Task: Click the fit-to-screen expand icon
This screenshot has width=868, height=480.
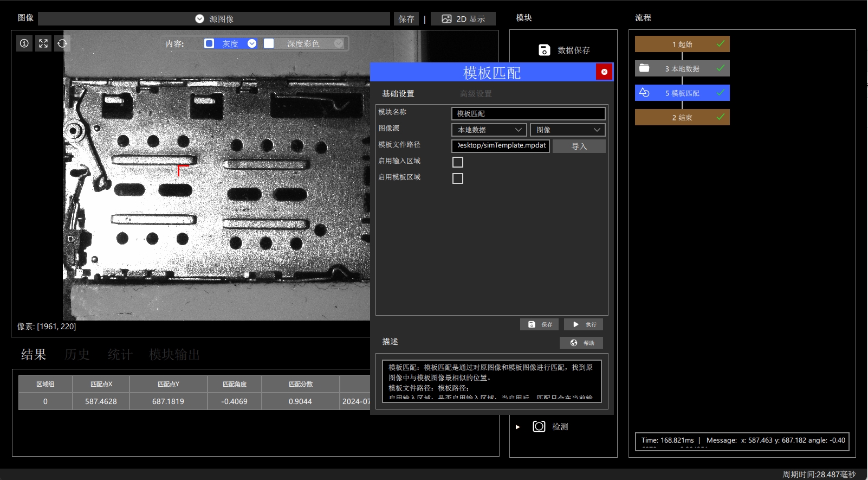Action: 43,43
